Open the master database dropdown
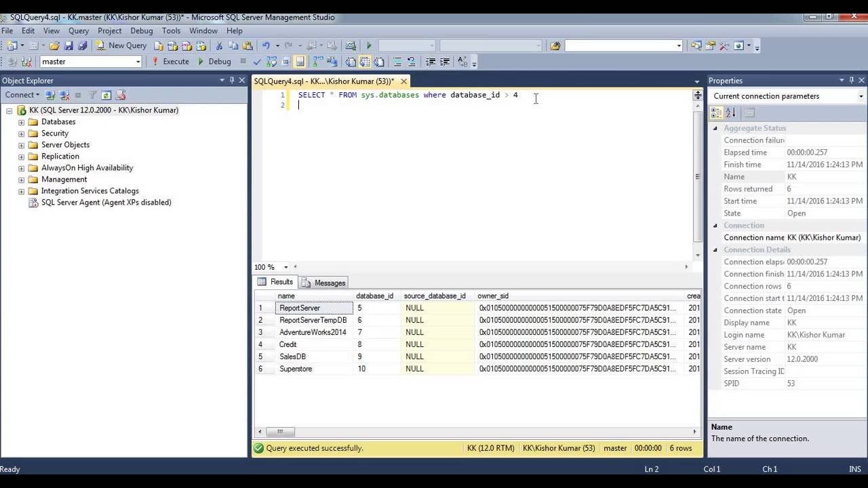 tap(138, 62)
